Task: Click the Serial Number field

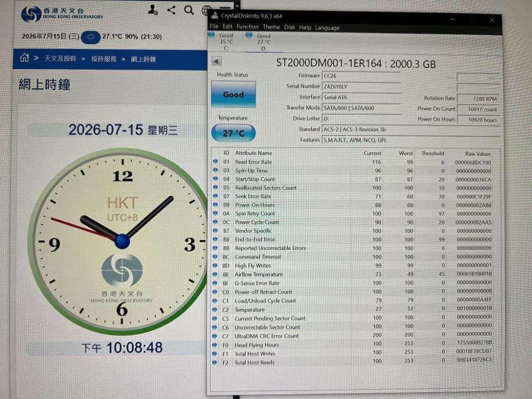Action: 361,87
